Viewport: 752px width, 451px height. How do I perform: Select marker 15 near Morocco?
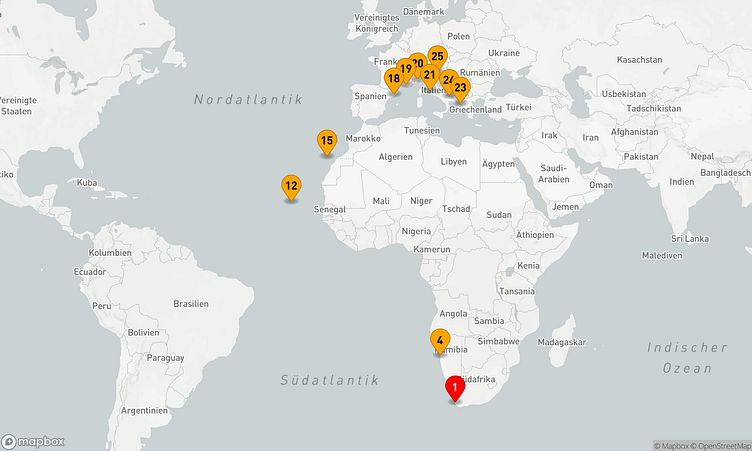coord(326,141)
